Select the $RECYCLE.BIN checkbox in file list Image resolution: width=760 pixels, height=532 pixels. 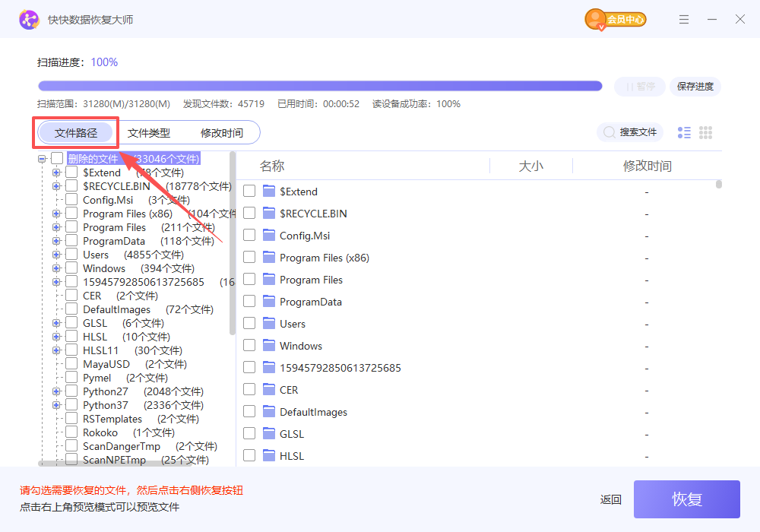249,214
